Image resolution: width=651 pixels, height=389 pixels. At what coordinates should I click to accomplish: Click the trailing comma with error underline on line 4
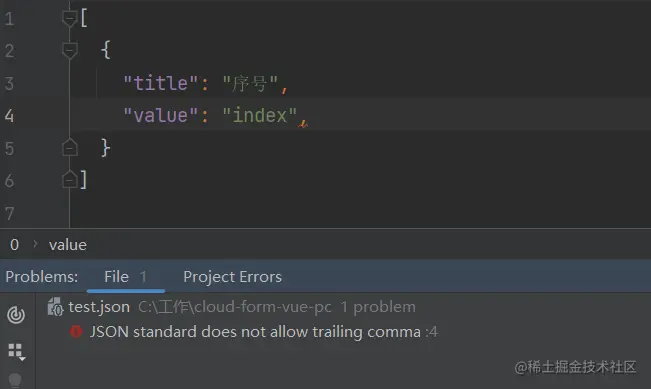(303, 122)
